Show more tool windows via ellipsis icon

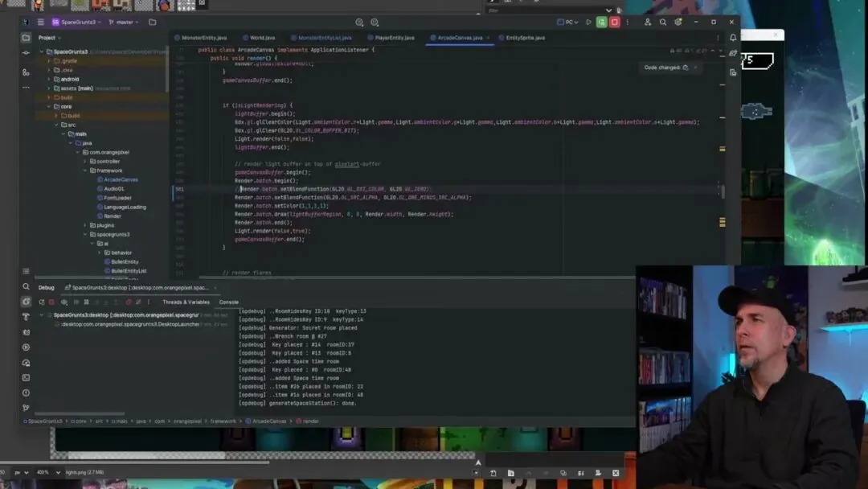click(x=26, y=88)
